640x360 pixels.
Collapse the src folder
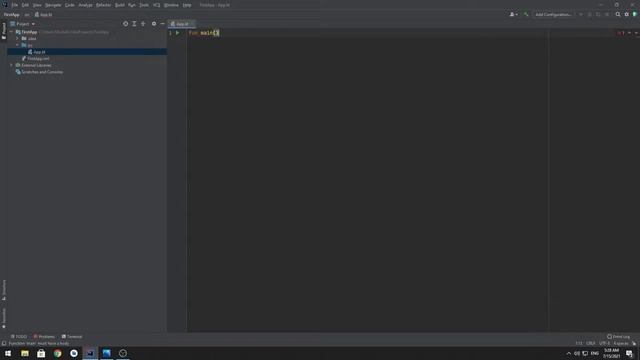coord(18,45)
